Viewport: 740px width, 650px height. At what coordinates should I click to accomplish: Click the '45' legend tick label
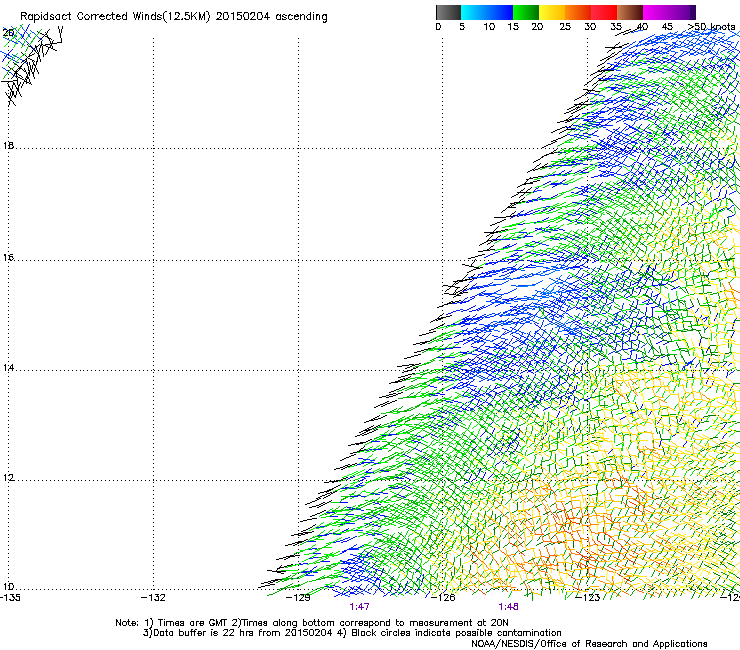[666, 27]
